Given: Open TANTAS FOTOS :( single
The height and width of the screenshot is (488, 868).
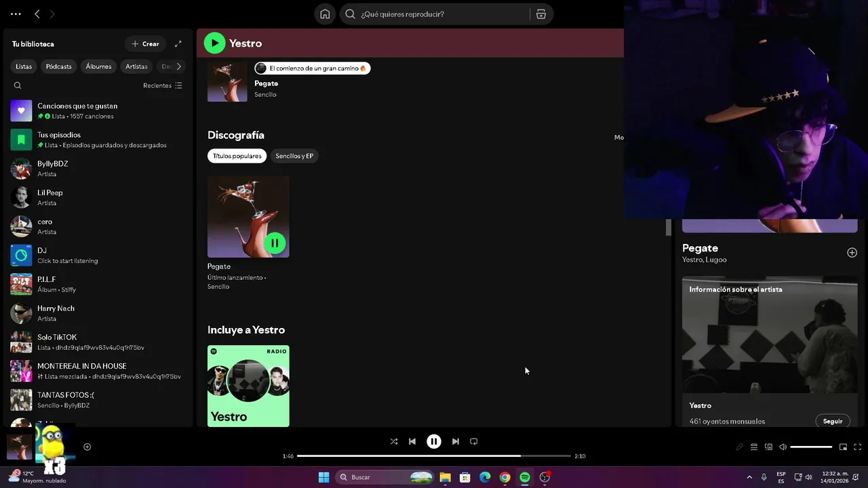Looking at the screenshot, I should tap(98, 400).
